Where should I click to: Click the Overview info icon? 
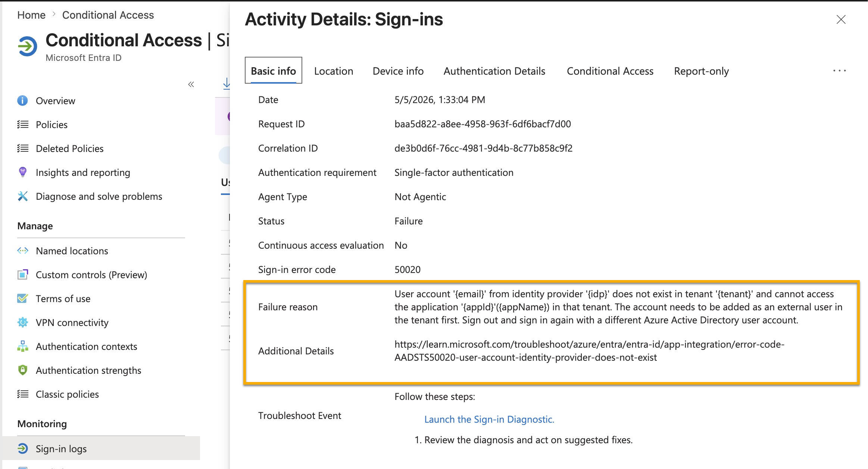[22, 100]
